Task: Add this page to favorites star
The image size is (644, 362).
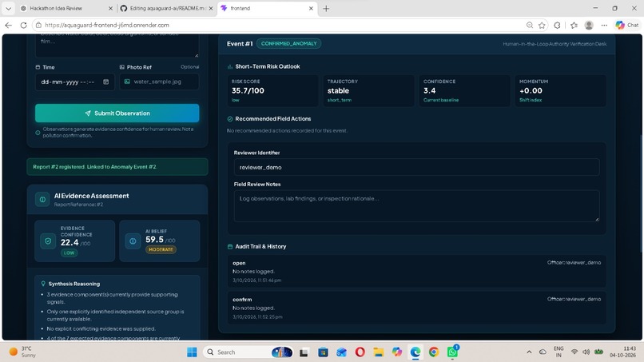Action: 543,25
